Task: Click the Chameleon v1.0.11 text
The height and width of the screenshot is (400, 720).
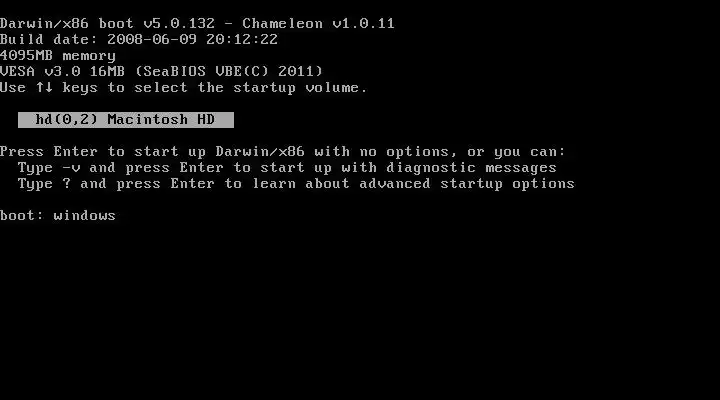Action: [x=318, y=23]
